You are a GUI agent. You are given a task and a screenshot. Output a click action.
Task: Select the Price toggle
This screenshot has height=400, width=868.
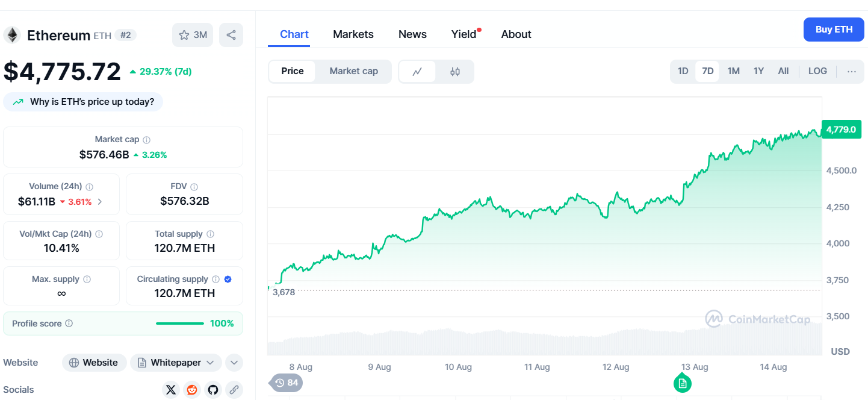coord(293,71)
